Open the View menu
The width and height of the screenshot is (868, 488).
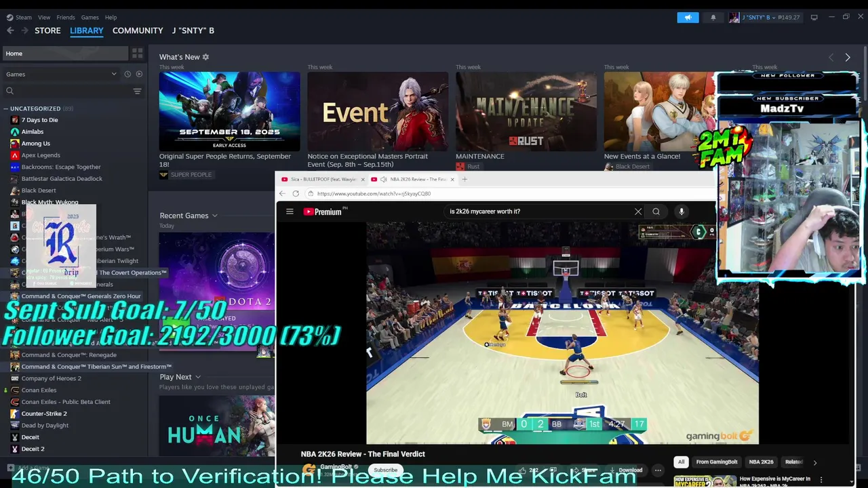[x=44, y=18]
